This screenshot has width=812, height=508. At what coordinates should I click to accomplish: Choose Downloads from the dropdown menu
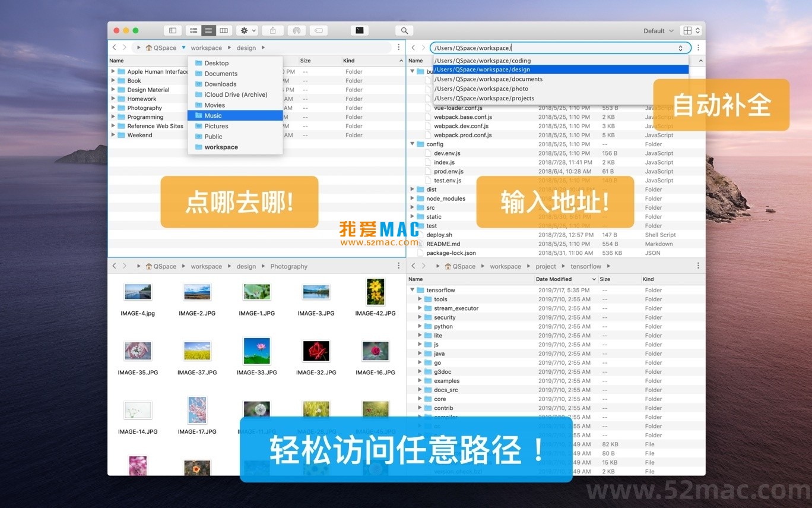click(x=220, y=84)
